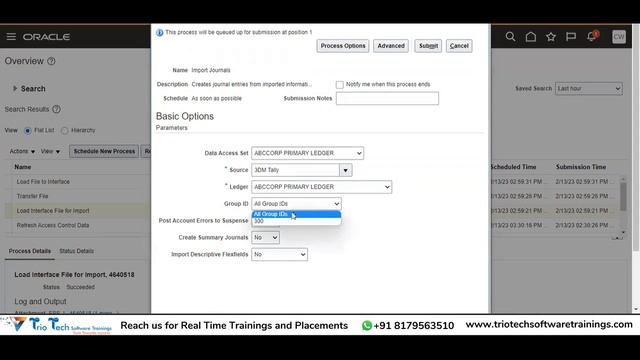Screen dimensions: 640x360
Task: Click the Advanced button
Action: pos(391,46)
